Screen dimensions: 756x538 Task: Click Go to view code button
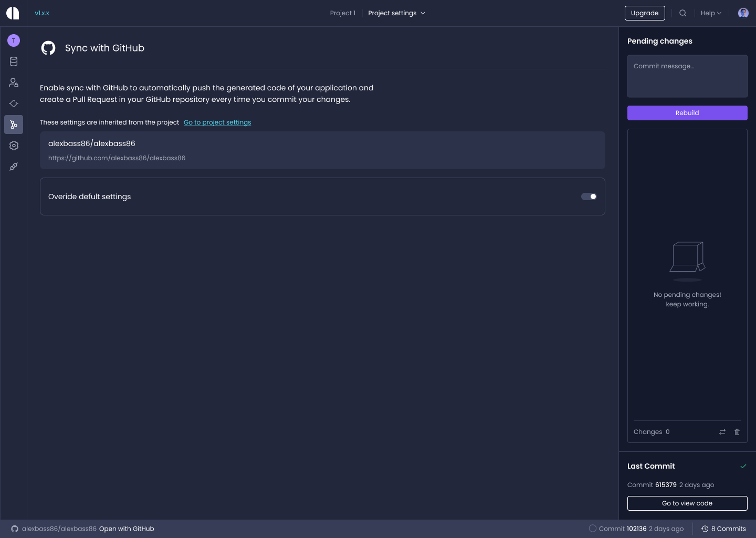tap(687, 503)
